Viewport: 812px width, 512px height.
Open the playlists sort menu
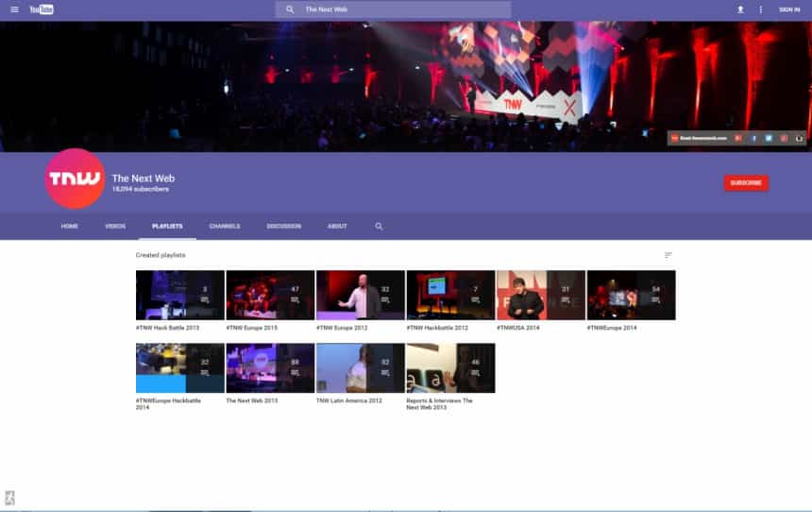coord(668,255)
